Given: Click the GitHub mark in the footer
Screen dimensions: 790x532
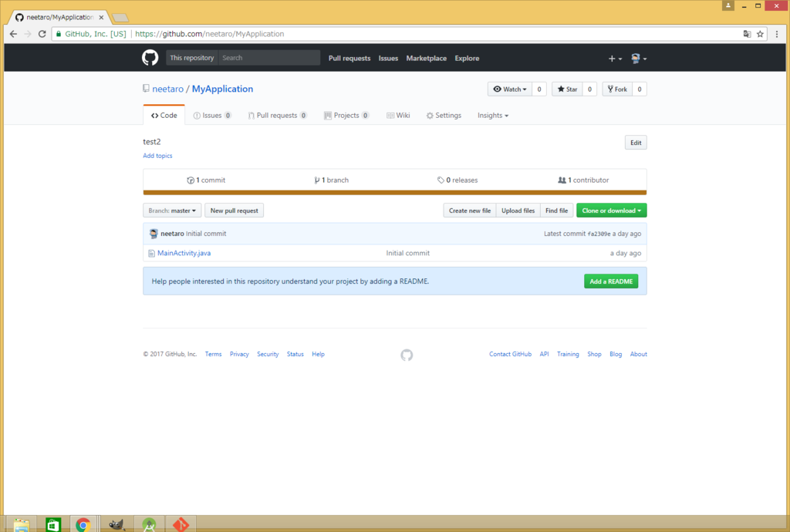Looking at the screenshot, I should click(407, 355).
